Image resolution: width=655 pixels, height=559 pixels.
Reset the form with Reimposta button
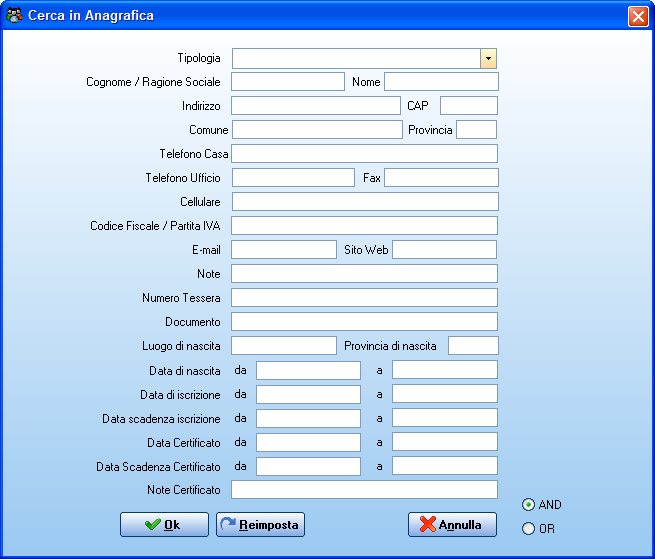coord(260,524)
